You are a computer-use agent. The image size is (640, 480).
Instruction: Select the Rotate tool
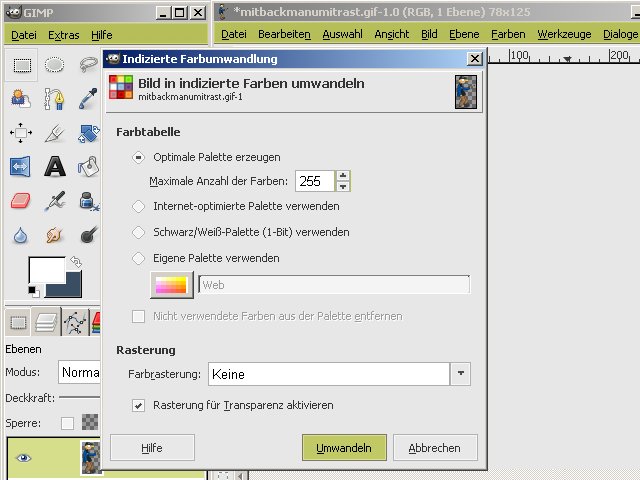click(x=88, y=133)
